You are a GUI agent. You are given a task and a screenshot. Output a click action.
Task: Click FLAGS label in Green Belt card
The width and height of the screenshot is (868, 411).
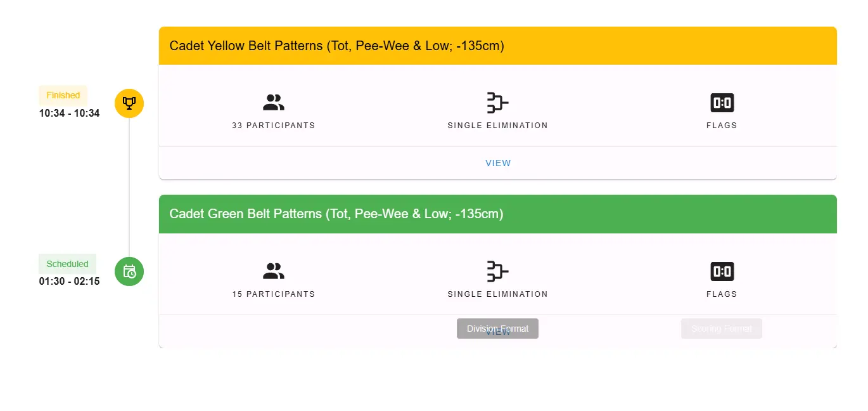point(722,294)
